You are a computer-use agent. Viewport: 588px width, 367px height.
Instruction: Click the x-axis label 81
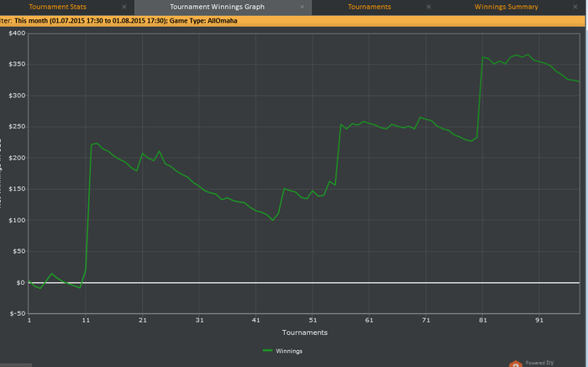point(483,320)
